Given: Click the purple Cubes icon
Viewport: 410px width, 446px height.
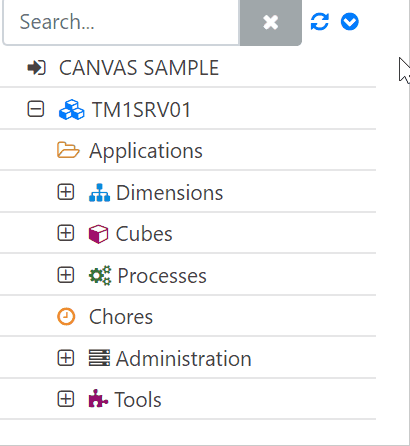Looking at the screenshot, I should click(x=98, y=234).
